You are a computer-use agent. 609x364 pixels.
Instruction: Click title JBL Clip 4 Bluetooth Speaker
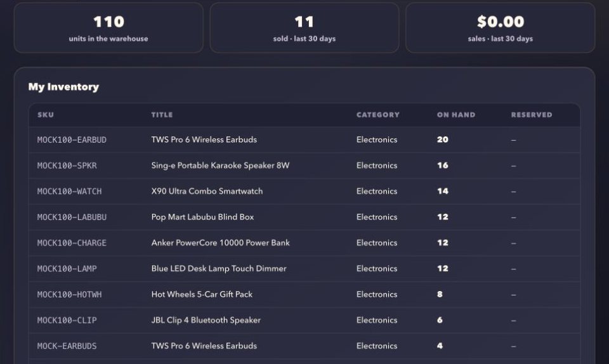206,320
